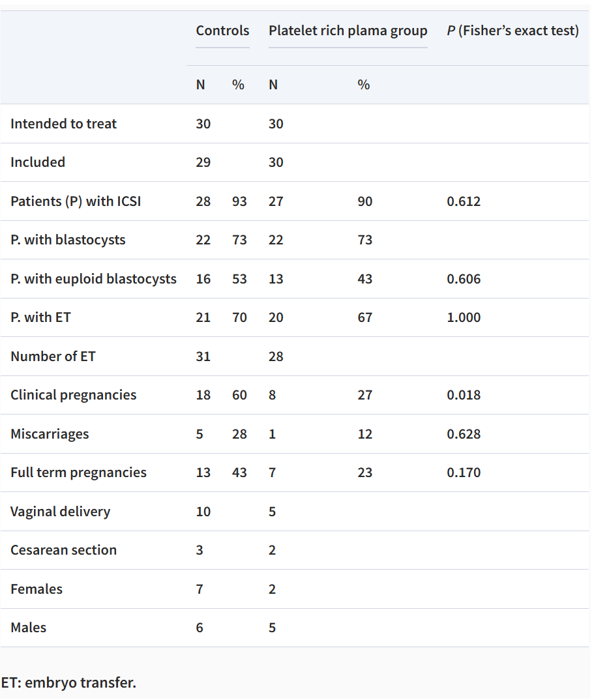The height and width of the screenshot is (700, 592).
Task: Select the Females row label
Action: pyautogui.click(x=37, y=589)
